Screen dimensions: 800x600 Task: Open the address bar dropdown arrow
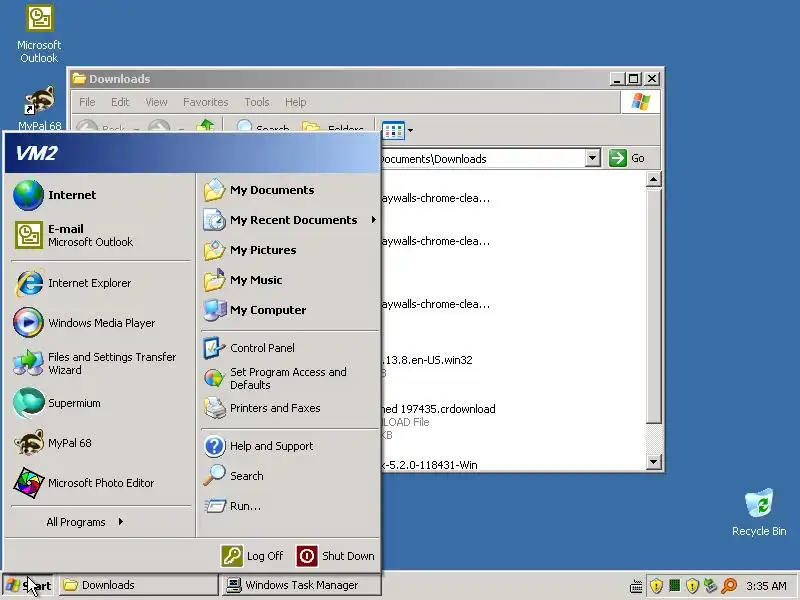click(x=592, y=158)
